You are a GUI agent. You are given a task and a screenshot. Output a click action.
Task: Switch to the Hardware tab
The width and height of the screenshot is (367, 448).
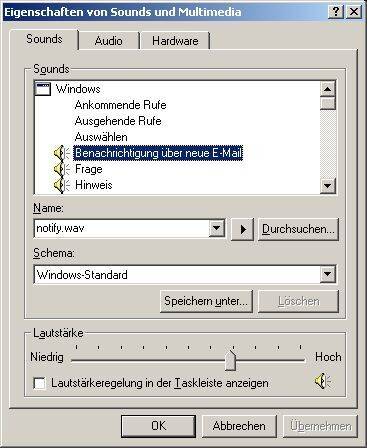click(x=175, y=41)
